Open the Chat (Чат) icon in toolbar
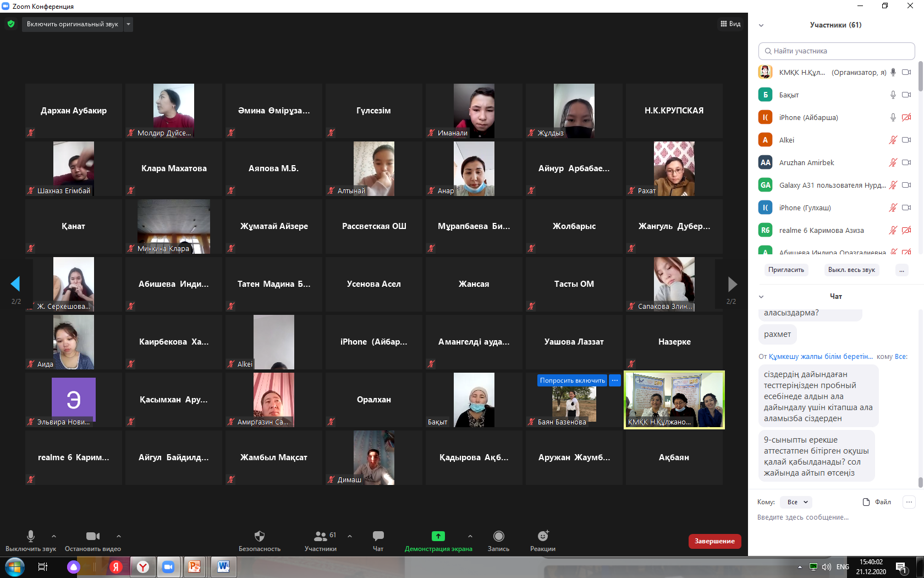The height and width of the screenshot is (578, 924). point(378,536)
